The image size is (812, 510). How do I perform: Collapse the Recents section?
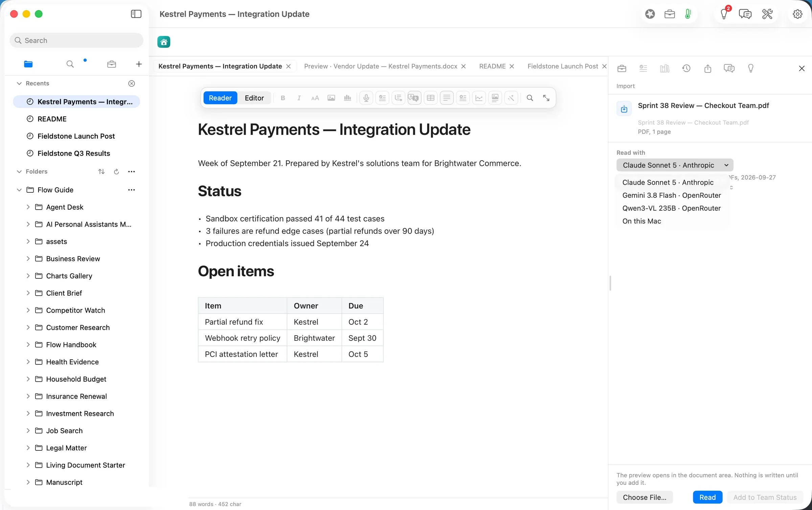[x=19, y=83]
